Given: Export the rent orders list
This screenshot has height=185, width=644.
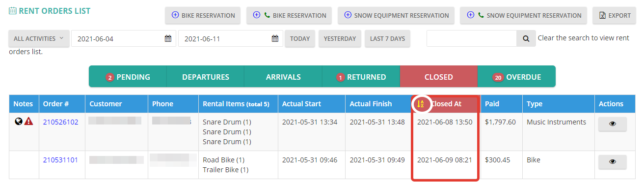Looking at the screenshot, I should point(615,15).
